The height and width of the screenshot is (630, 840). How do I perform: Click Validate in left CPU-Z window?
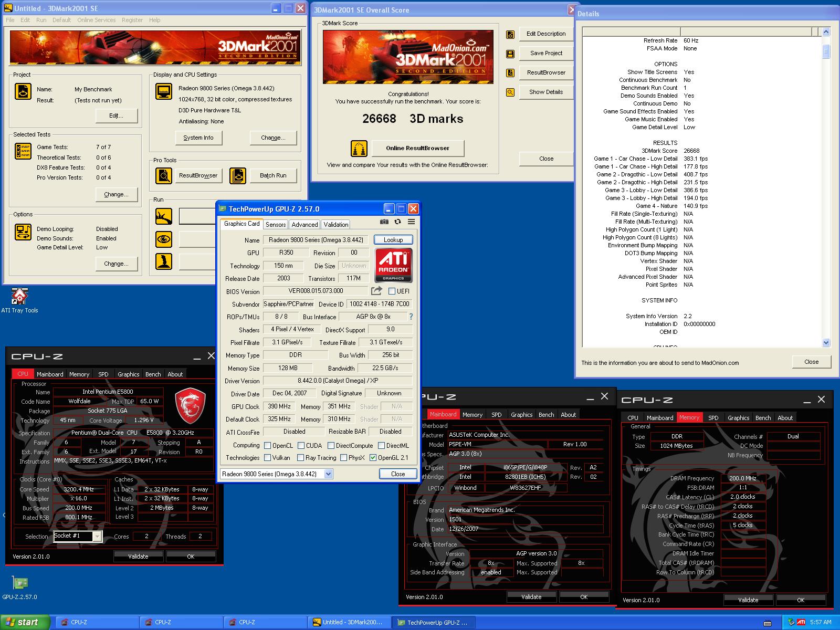139,556
